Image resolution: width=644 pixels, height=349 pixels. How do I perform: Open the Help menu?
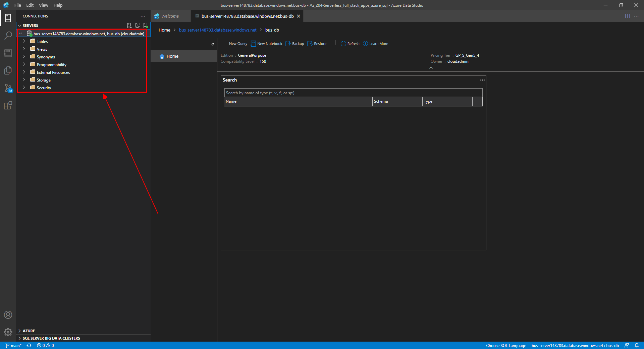(58, 5)
